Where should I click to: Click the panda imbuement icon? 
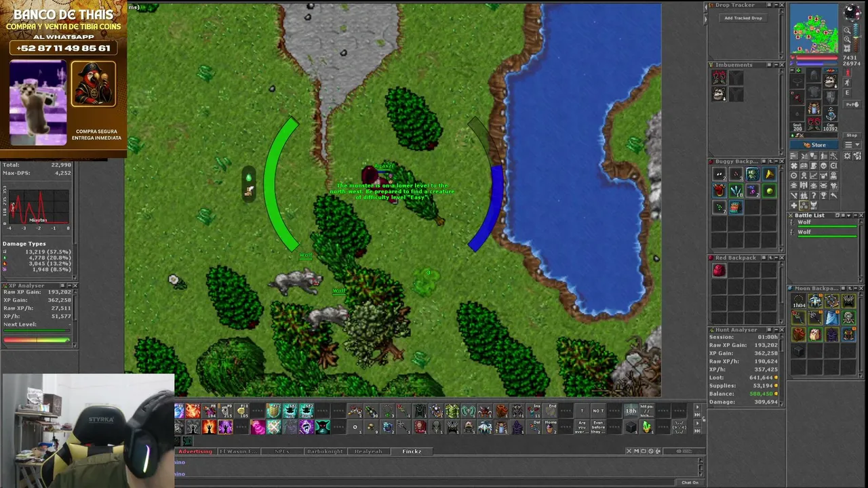[719, 94]
